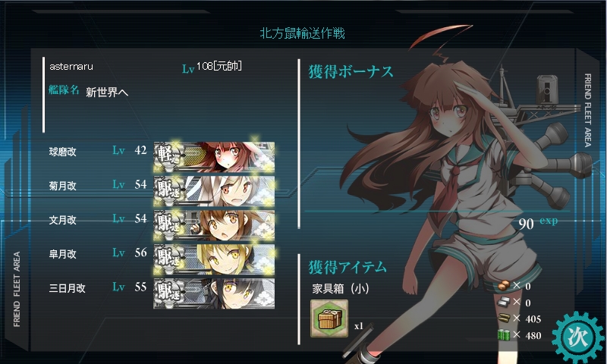607x364 pixels.
Task: Click the 獲得ボーナス heading
Action: [351, 71]
